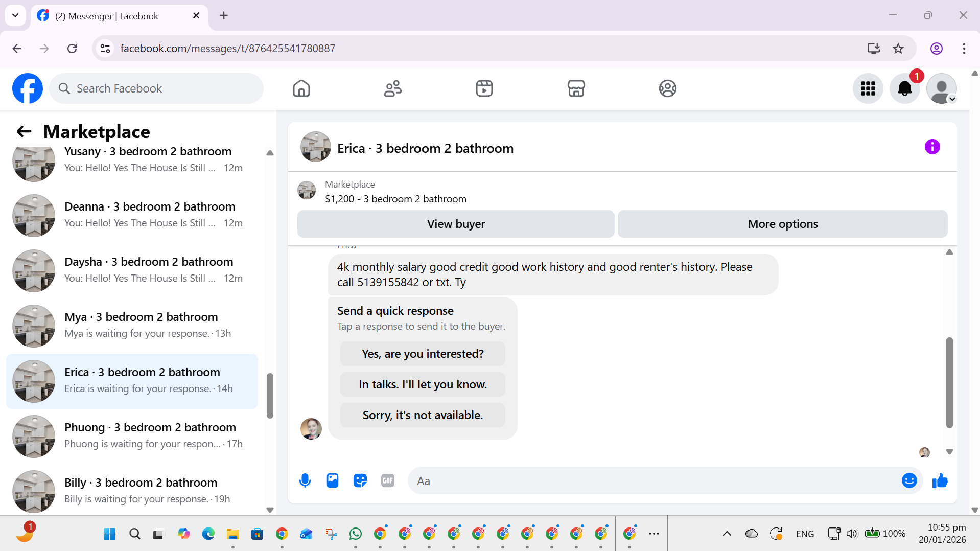This screenshot has height=551, width=980.
Task: Click the More options button
Action: (x=782, y=224)
